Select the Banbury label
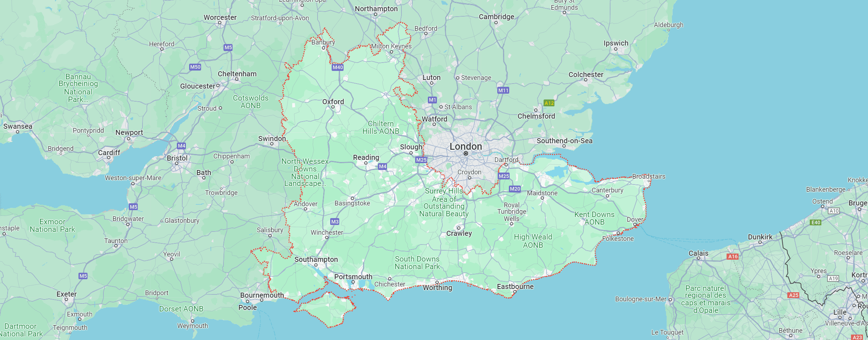The width and height of the screenshot is (868, 340). click(x=323, y=42)
